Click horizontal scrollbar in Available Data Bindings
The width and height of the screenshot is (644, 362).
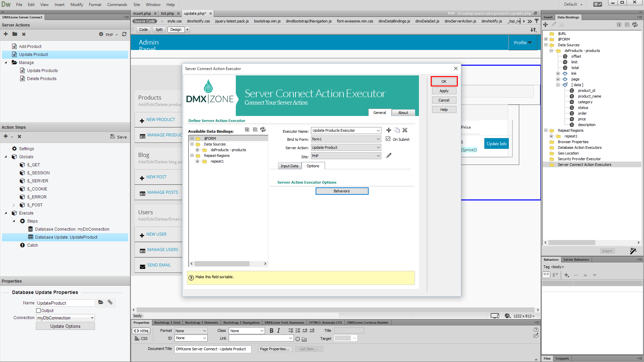[222, 264]
